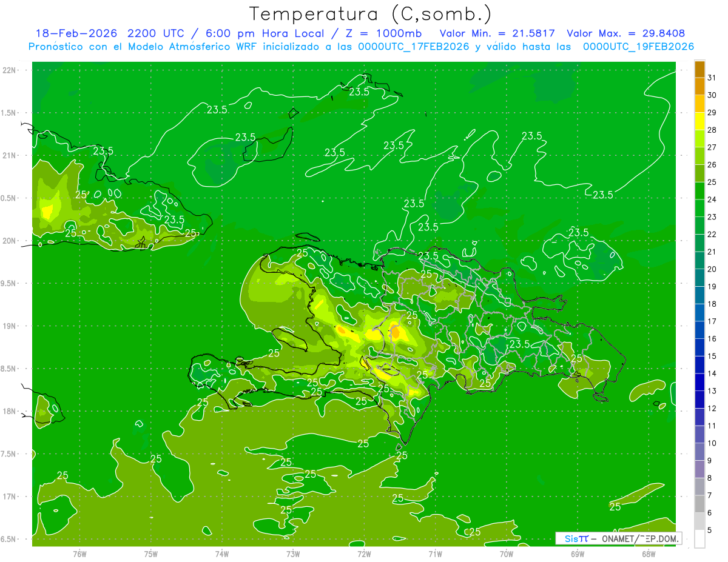Click the 74W longitude axis label

222,554
